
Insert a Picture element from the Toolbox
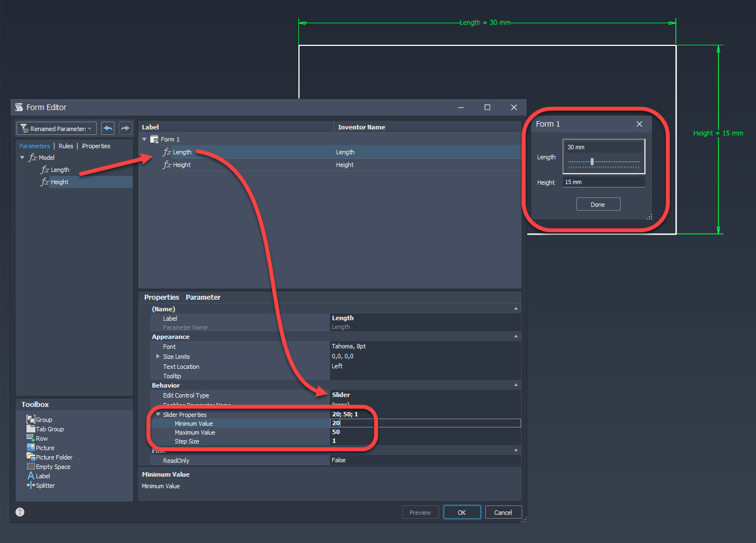click(x=44, y=447)
